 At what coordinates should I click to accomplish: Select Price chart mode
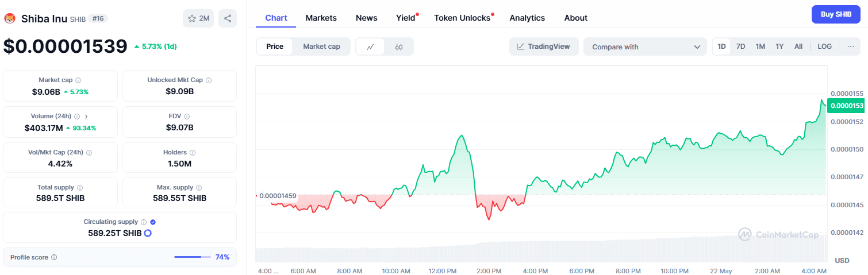(275, 47)
